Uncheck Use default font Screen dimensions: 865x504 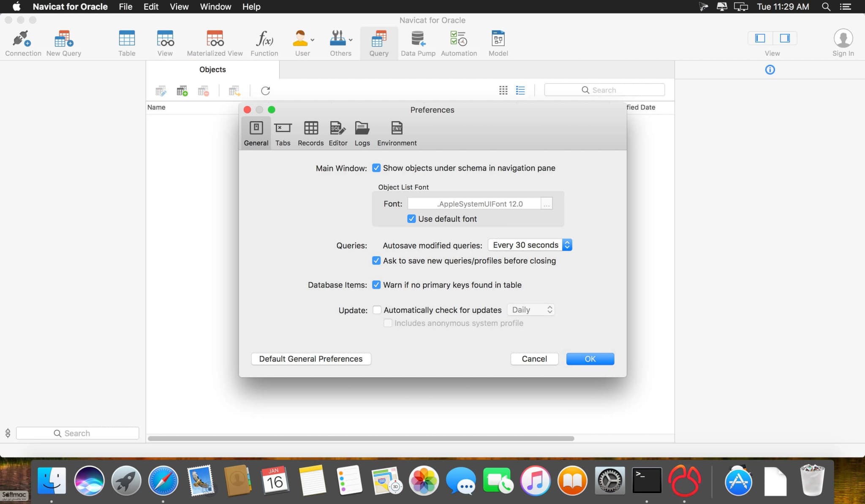point(411,219)
